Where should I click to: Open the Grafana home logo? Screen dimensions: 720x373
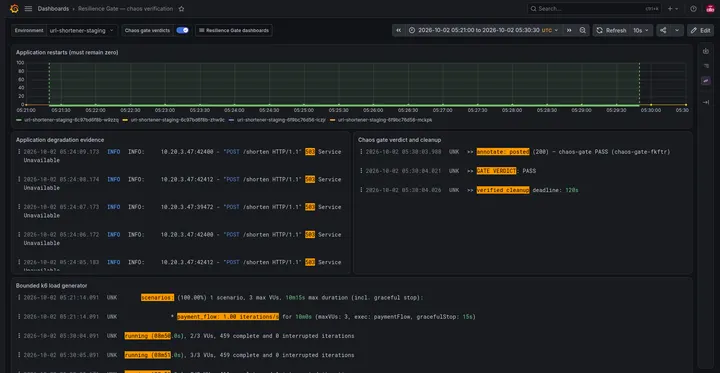point(14,9)
